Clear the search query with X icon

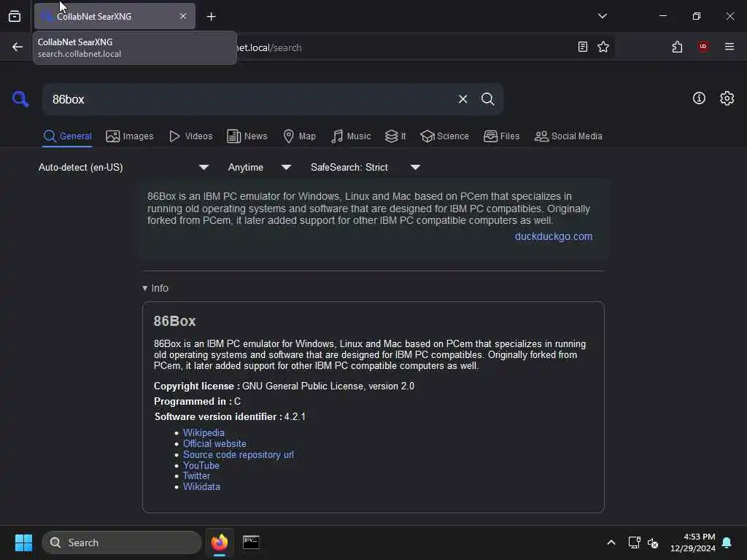click(462, 99)
